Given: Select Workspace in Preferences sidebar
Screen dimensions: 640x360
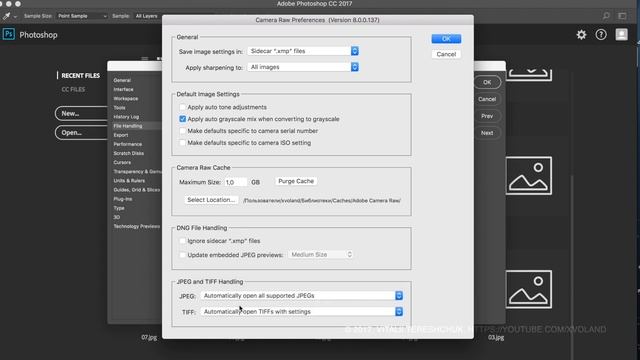Looking at the screenshot, I should [x=126, y=99].
